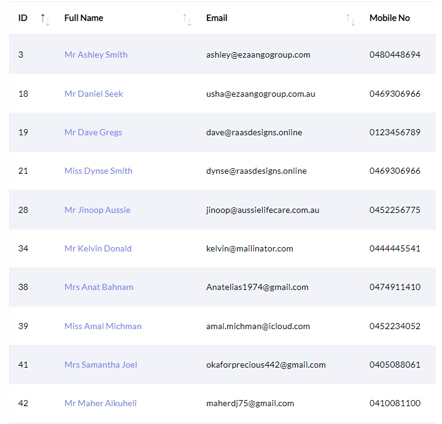Image resolution: width=442 pixels, height=424 pixels.
Task: Open Mr Daniel Seek's record
Action: click(x=94, y=94)
